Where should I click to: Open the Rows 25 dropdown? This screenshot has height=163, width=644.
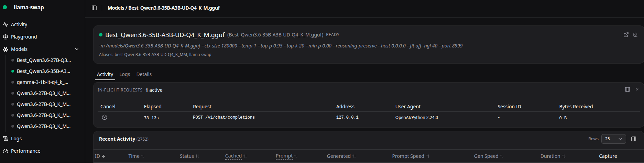pos(613,139)
